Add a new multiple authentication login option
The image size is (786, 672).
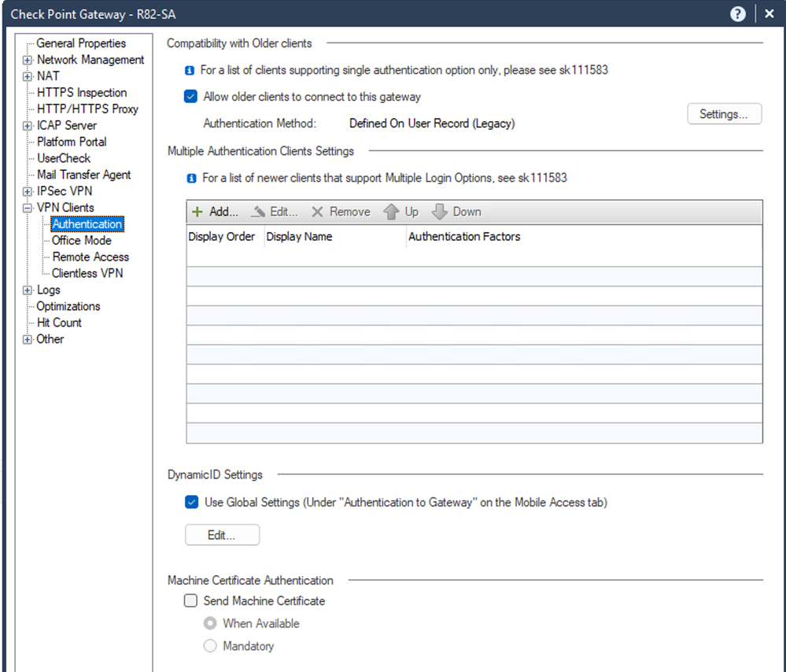215,212
